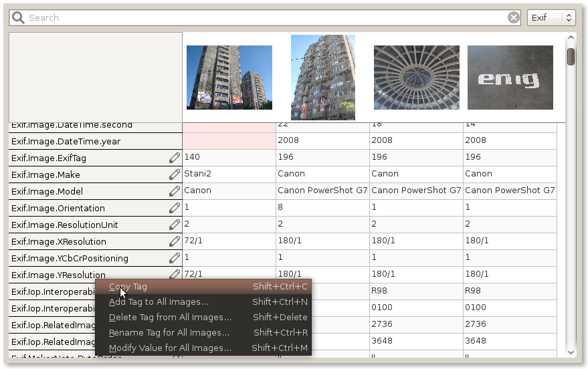
Task: Click pencil icon for Exif.Image.Make
Action: tap(175, 174)
